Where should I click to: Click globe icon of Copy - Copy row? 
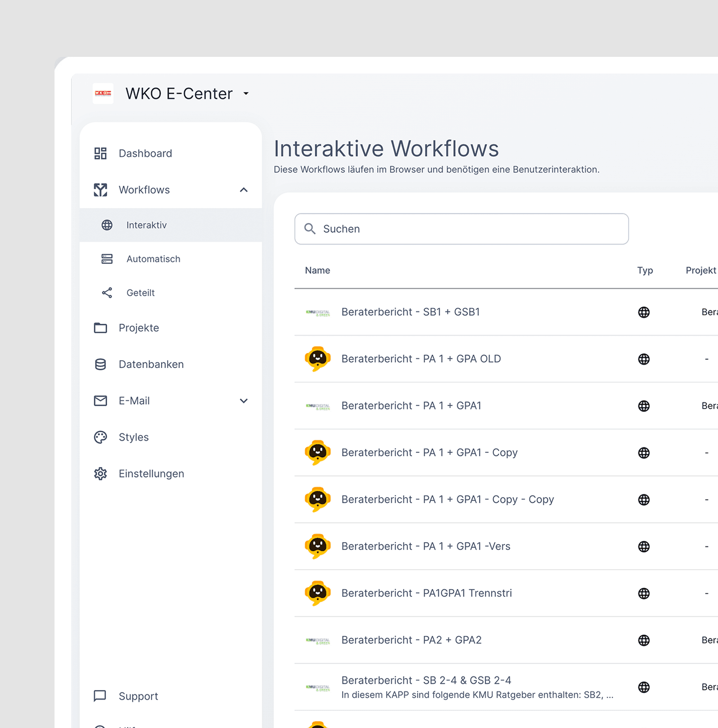(644, 500)
